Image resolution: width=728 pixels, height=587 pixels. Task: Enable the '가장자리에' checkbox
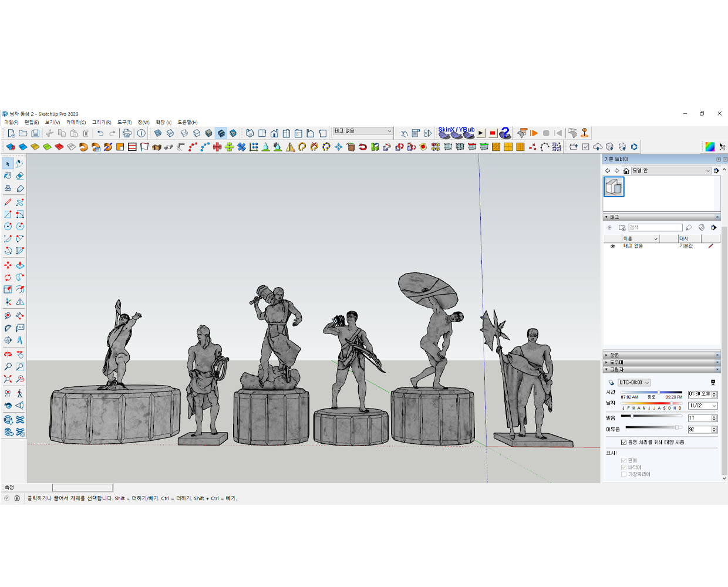[x=623, y=474]
